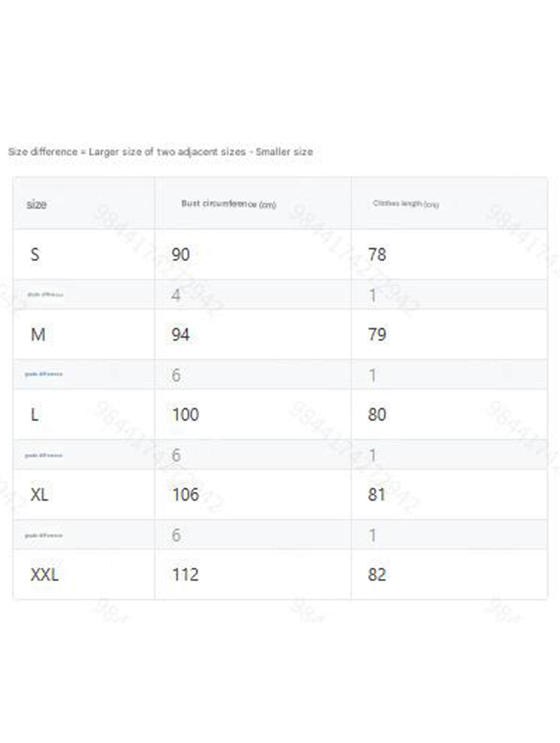
Task: Click the XL size label
Action: pos(39,495)
